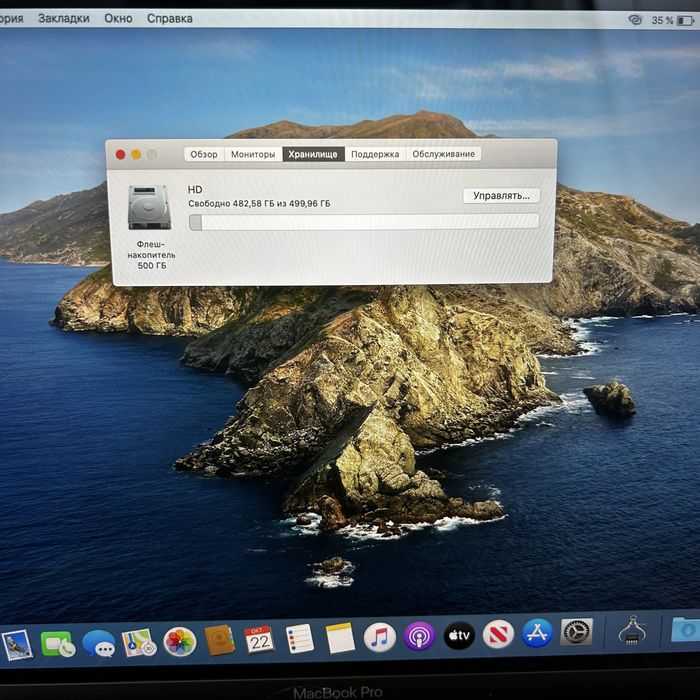
Task: Open News app in Dock
Action: [498, 634]
